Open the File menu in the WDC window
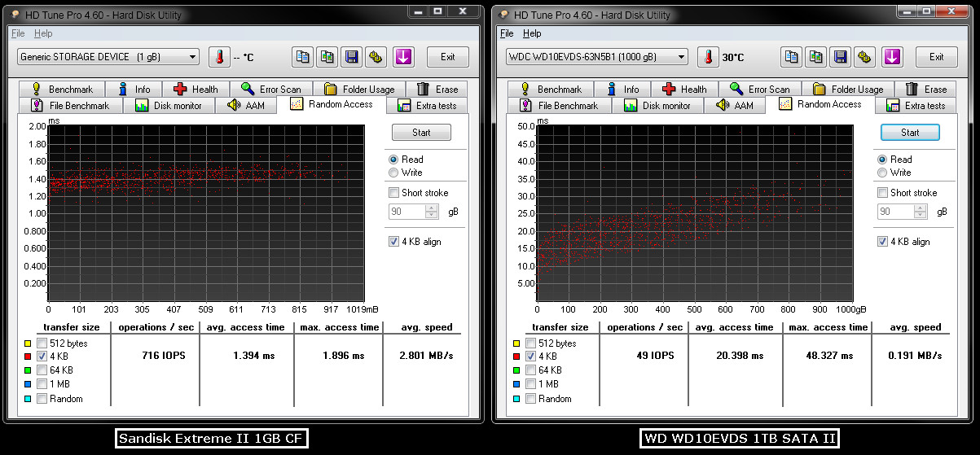 507,33
